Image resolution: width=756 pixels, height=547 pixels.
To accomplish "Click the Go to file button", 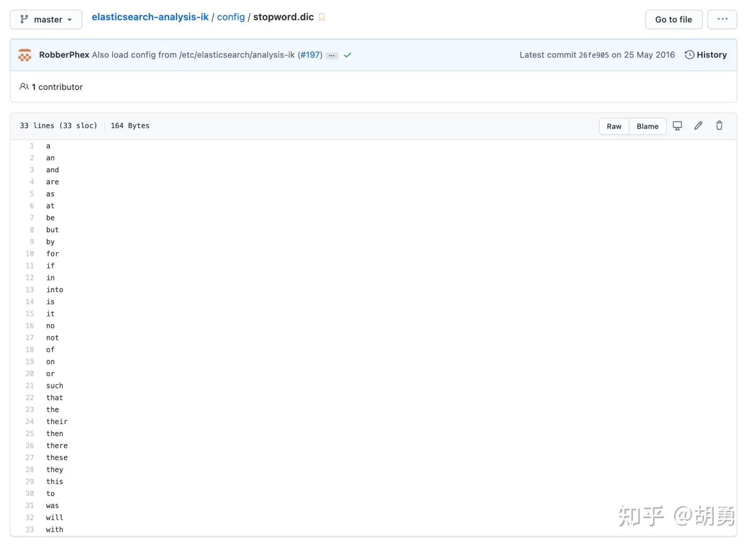I will (674, 19).
